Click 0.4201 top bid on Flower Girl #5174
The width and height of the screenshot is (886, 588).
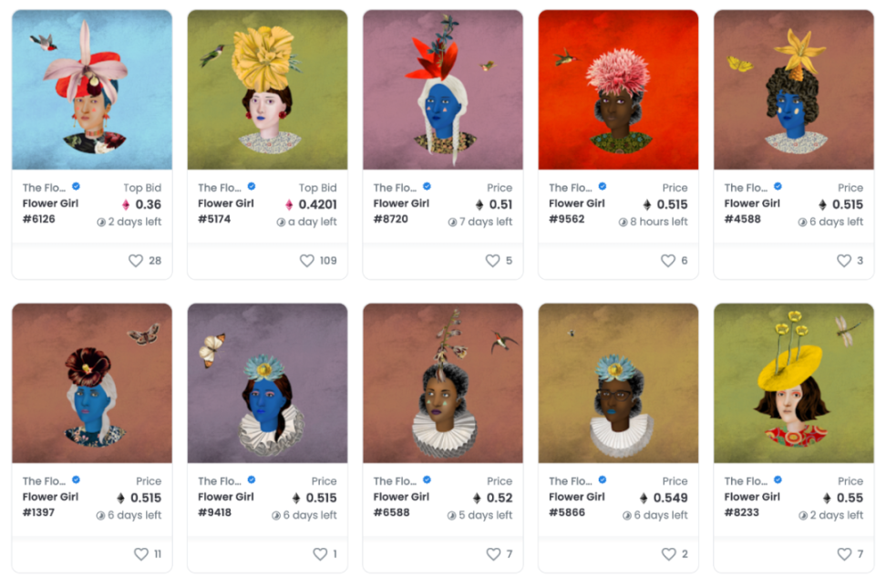click(317, 204)
